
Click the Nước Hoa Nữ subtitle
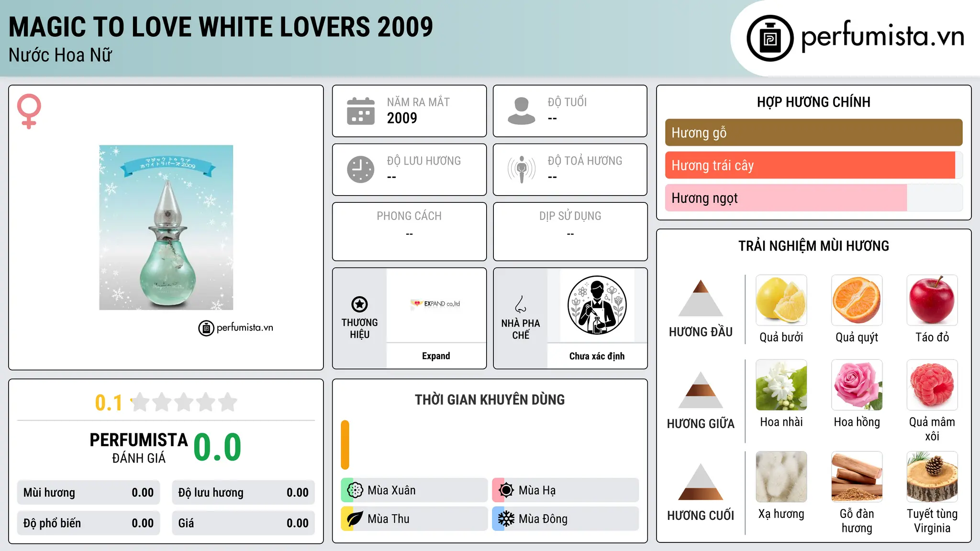(x=60, y=55)
